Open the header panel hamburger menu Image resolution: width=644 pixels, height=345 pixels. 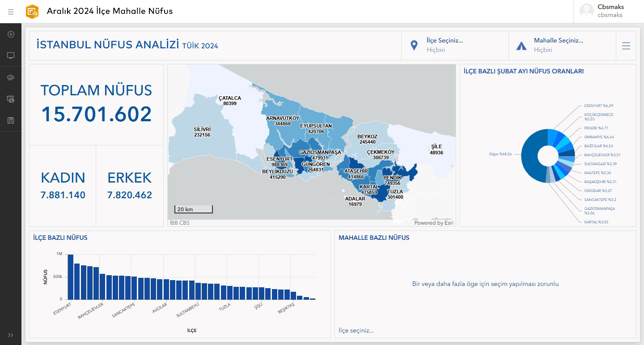tap(626, 46)
